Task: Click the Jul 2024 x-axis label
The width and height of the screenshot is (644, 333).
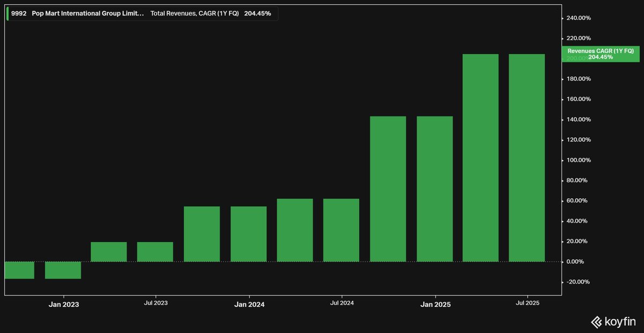Action: click(x=342, y=303)
